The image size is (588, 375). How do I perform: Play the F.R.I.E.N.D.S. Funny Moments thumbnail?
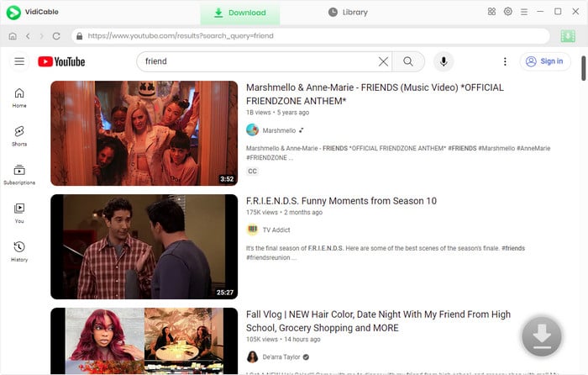[144, 246]
